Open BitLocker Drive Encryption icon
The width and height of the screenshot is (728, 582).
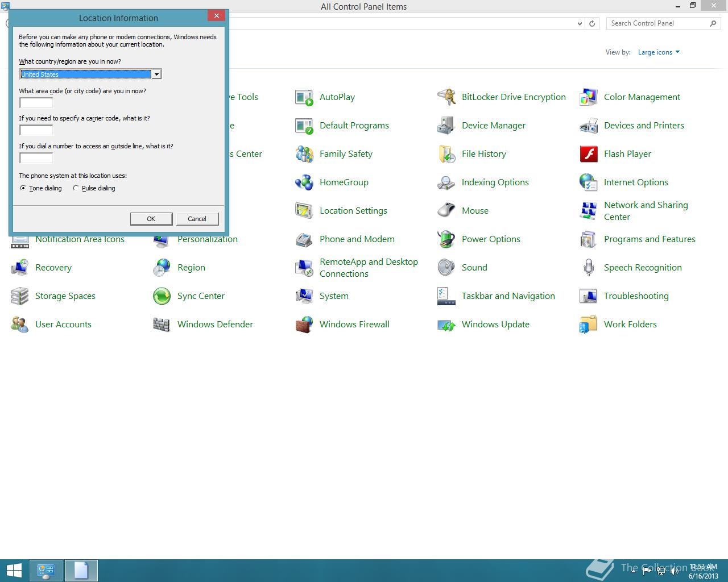tap(446, 97)
